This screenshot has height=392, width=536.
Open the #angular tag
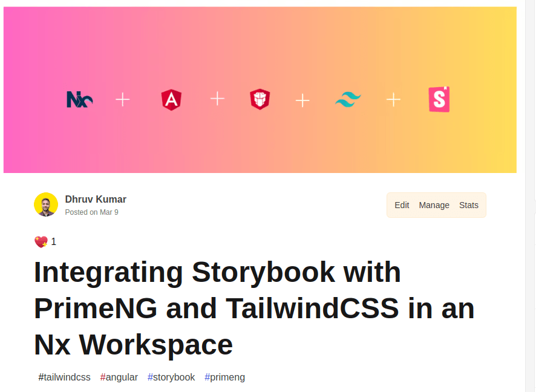tap(119, 377)
